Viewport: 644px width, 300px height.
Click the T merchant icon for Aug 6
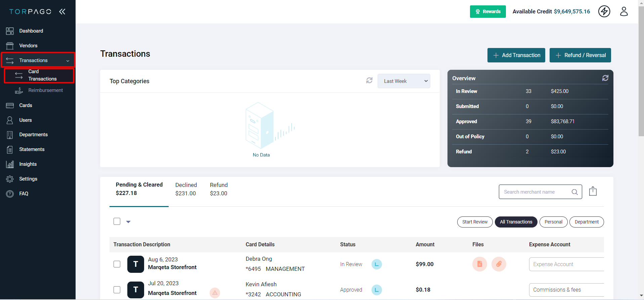tap(136, 264)
